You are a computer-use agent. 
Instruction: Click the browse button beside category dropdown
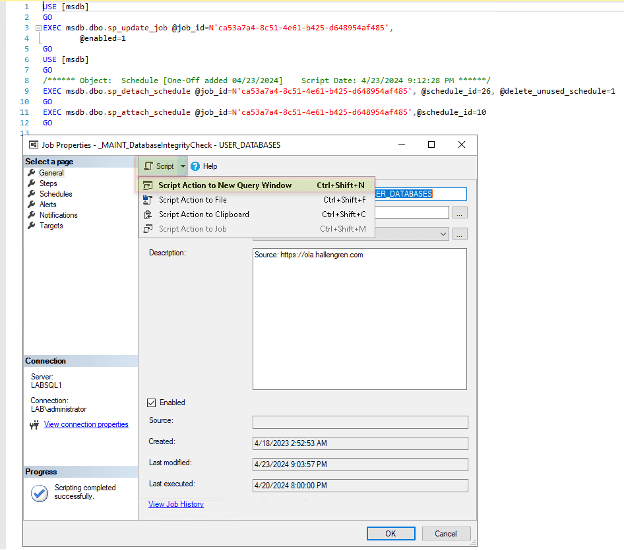(460, 235)
